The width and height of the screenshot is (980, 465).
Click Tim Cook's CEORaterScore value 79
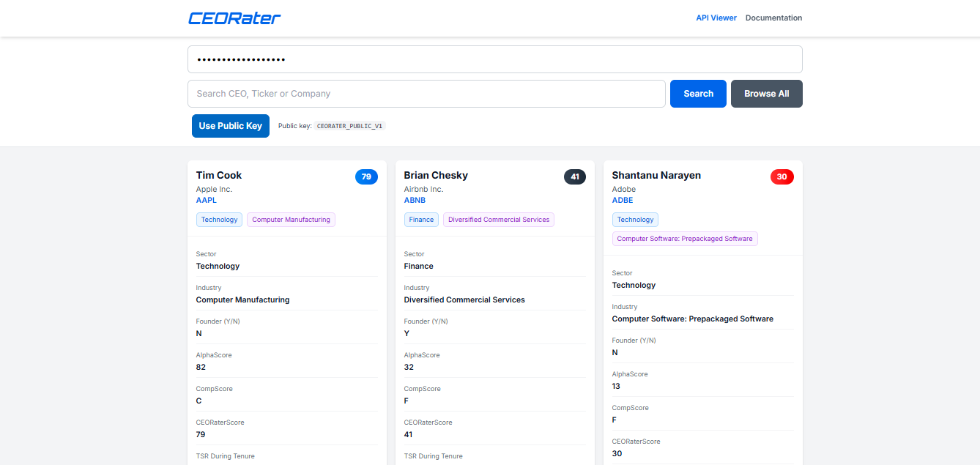coord(201,434)
